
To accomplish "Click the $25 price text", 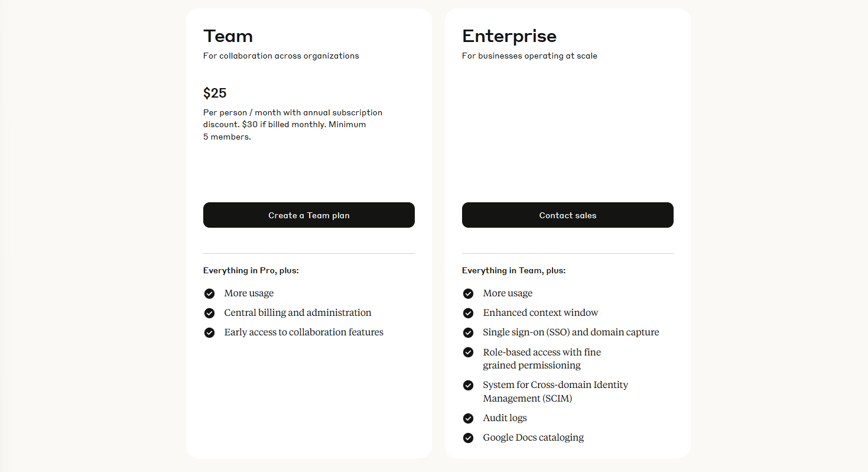I will coord(215,93).
